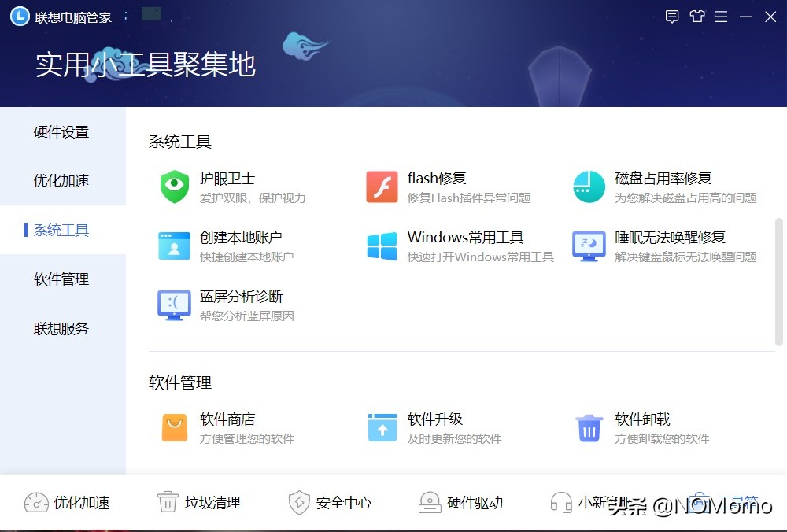Open the hamburger menu in titlebar
Image resolution: width=787 pixels, height=532 pixels.
[722, 16]
